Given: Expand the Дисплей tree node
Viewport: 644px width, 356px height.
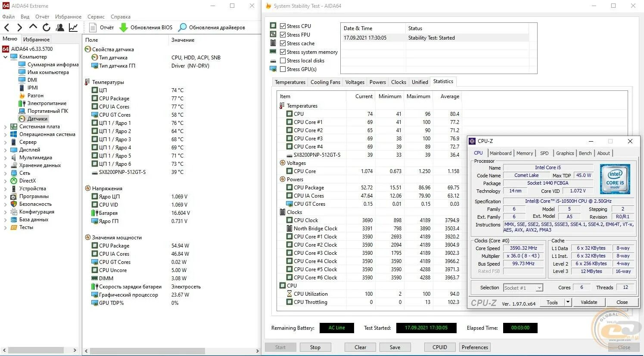Looking at the screenshot, I should [5, 150].
